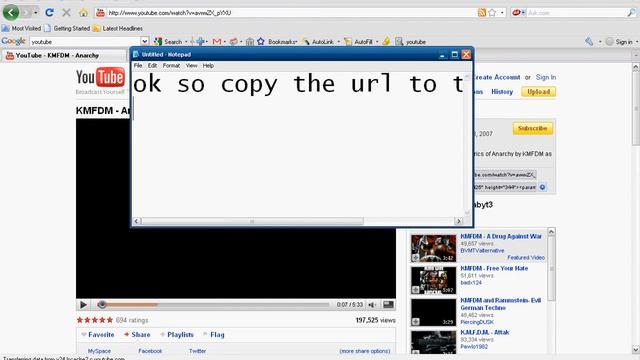Screen dimensions: 640x360
Task: Click the Bookmarks star in Google toolbar
Action: pos(261,42)
